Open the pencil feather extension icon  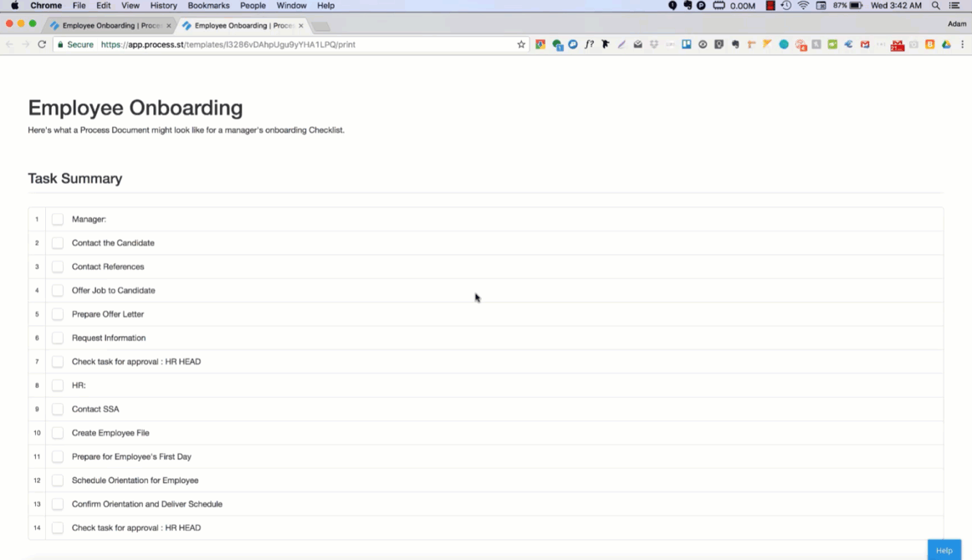pyautogui.click(x=622, y=44)
